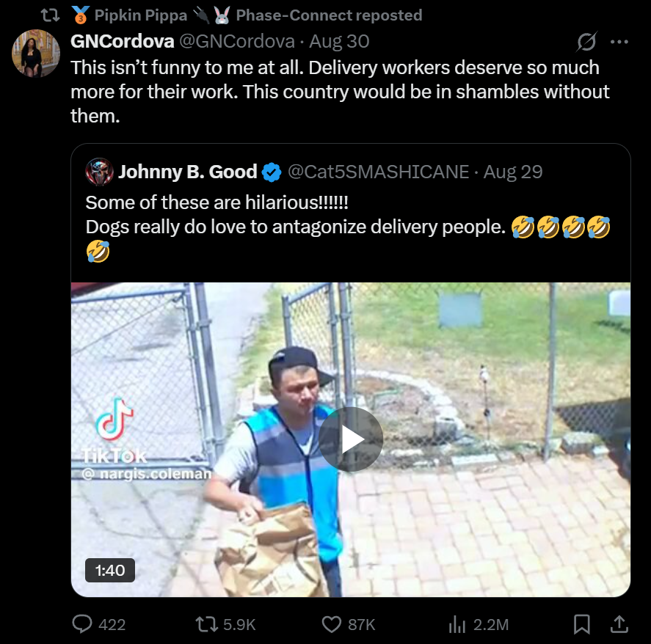Open the @GNCordova handle link
The image size is (651, 644).
click(236, 41)
